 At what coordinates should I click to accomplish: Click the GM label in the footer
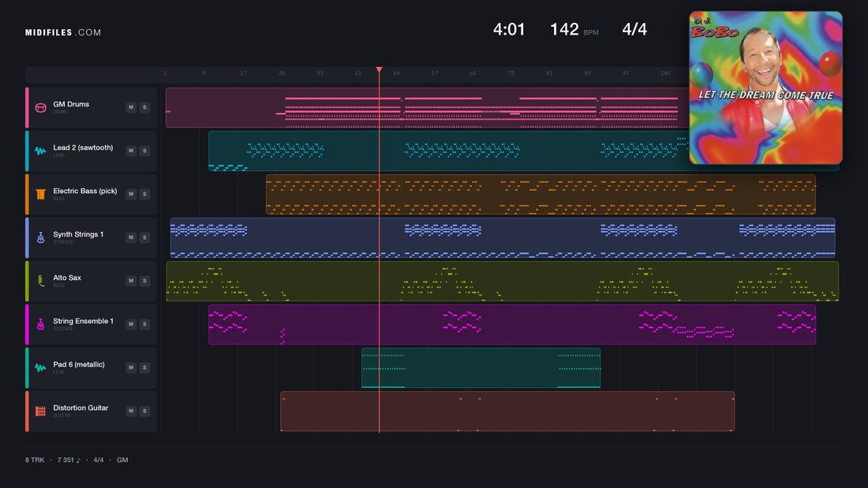[x=122, y=460]
